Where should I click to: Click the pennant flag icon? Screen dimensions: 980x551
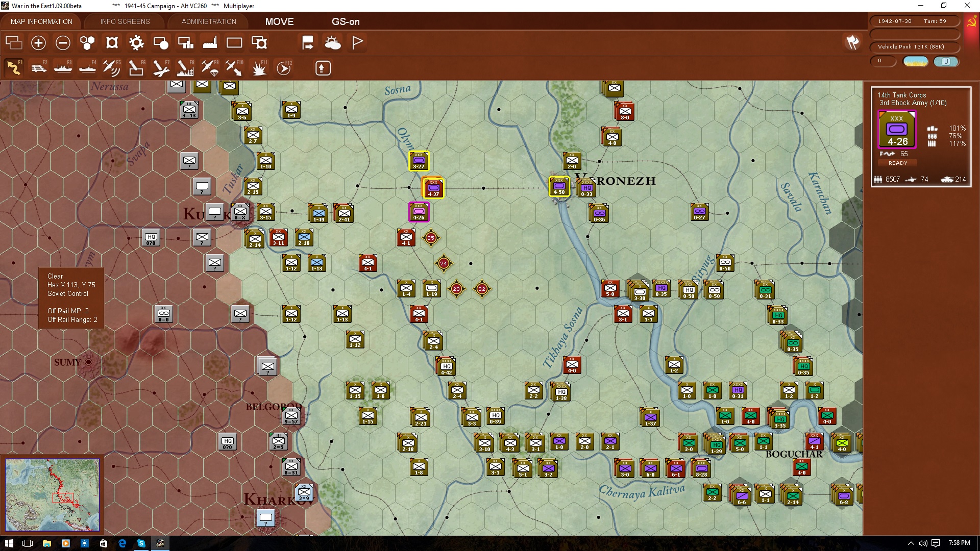(357, 43)
